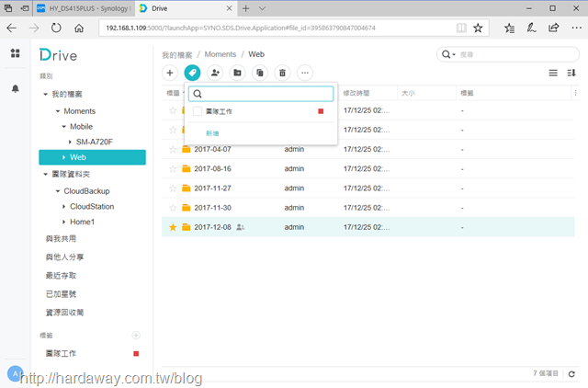Viewport: 588px width, 388px height.
Task: Open the more actions ellipsis button
Action: (x=305, y=73)
